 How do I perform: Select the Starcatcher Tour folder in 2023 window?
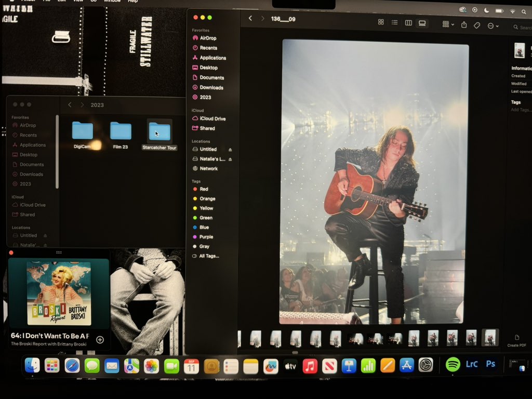click(159, 136)
